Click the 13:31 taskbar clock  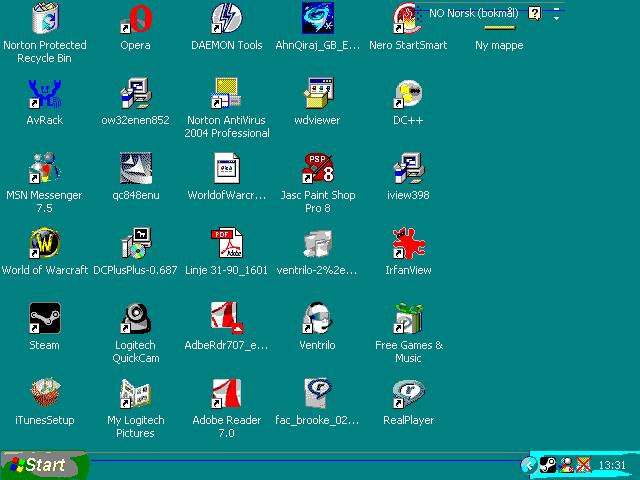pyautogui.click(x=612, y=465)
